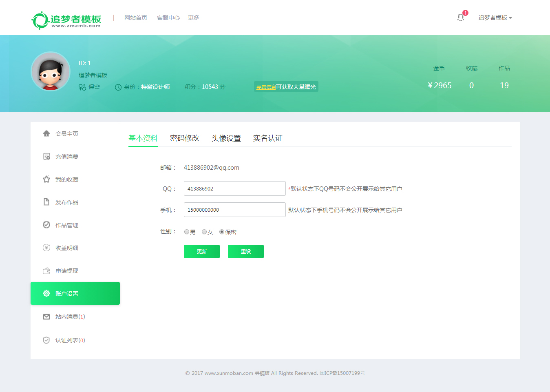Click the yen coin icon for 收益明细
Viewport: 550px width, 392px height.
click(46, 248)
